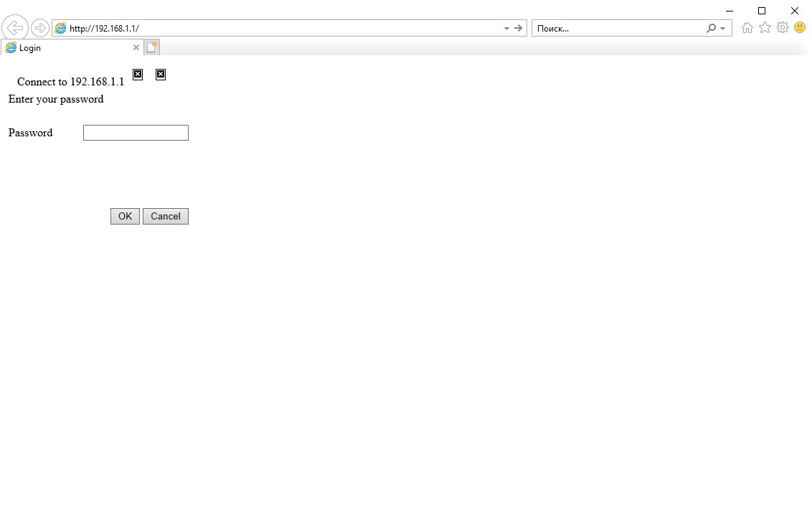The height and width of the screenshot is (513, 812).
Task: Expand the search provider dropdown arrow
Action: click(722, 29)
